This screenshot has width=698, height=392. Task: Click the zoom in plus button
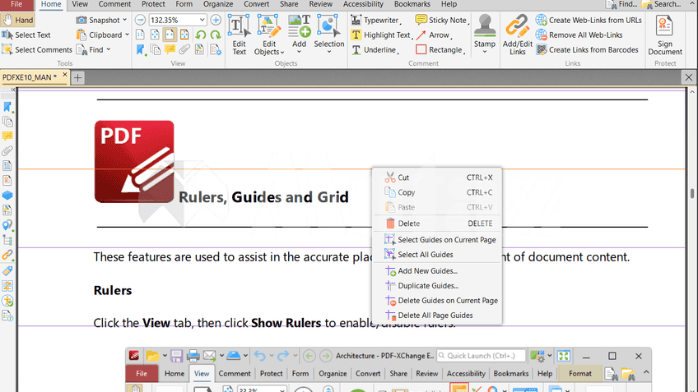pos(215,20)
